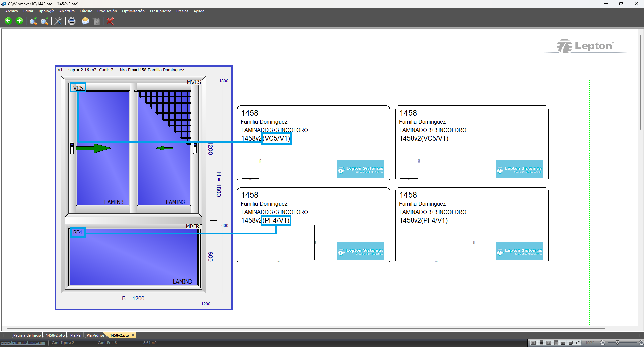644x347 pixels.
Task: Click the printer icon in toolbar
Action: click(x=72, y=21)
